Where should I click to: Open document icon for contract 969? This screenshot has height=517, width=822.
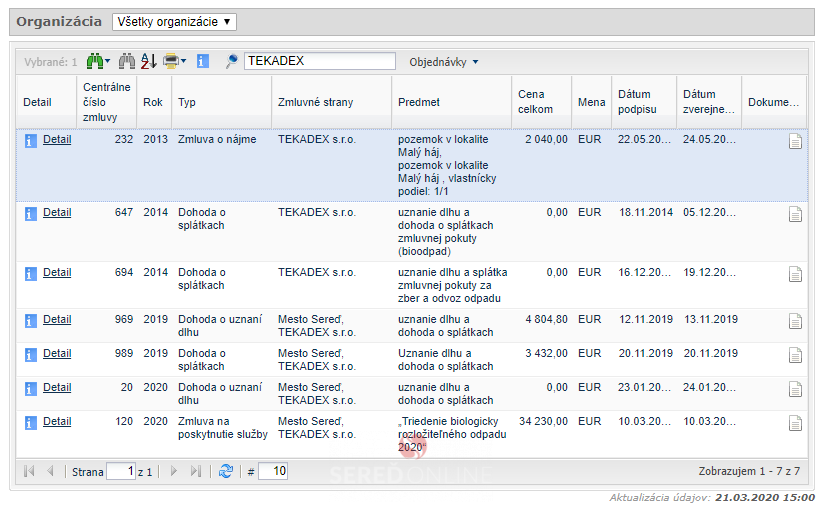click(x=795, y=321)
